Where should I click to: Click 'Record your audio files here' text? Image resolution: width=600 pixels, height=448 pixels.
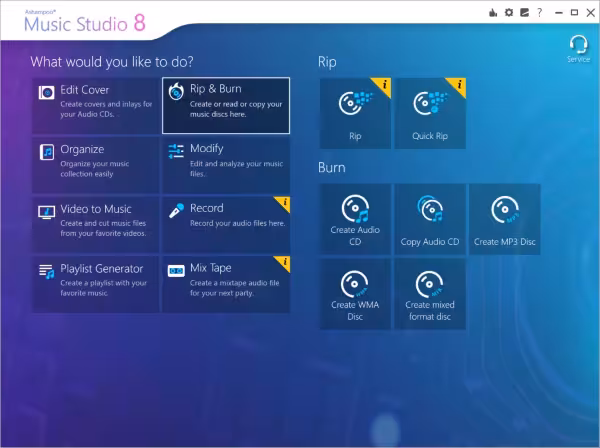pos(238,223)
